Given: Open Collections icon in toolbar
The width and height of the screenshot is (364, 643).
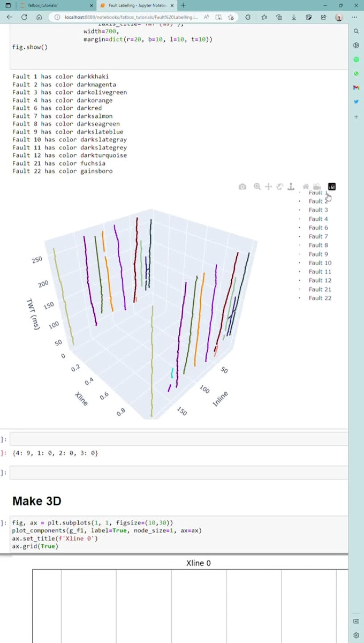Looking at the screenshot, I should pyautogui.click(x=279, y=17).
